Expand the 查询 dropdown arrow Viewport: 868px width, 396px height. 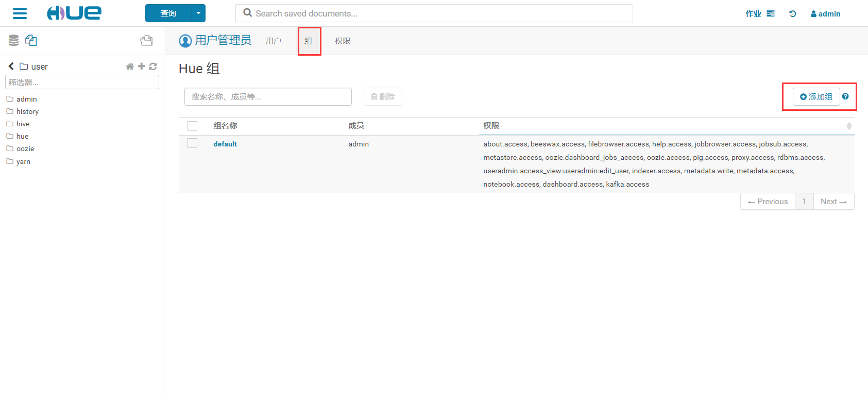[x=199, y=13]
